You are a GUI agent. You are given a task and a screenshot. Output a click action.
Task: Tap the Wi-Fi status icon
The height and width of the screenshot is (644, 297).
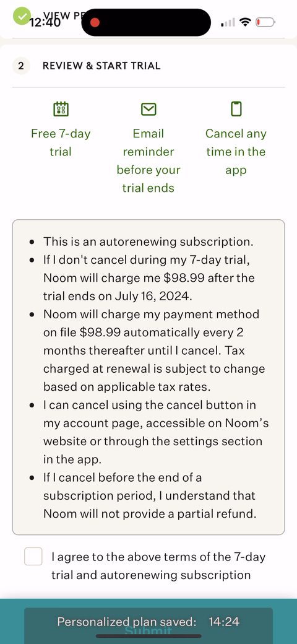click(x=245, y=22)
